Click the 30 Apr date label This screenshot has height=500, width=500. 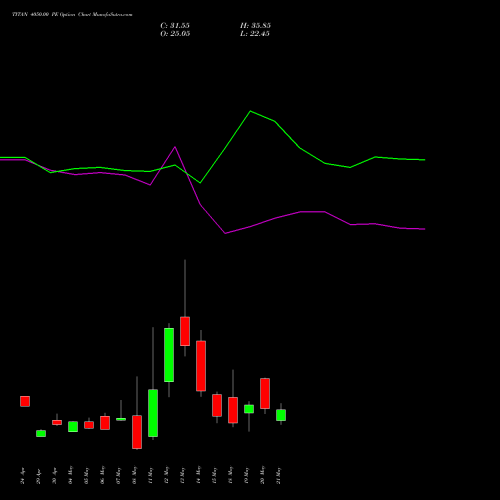click(54, 476)
